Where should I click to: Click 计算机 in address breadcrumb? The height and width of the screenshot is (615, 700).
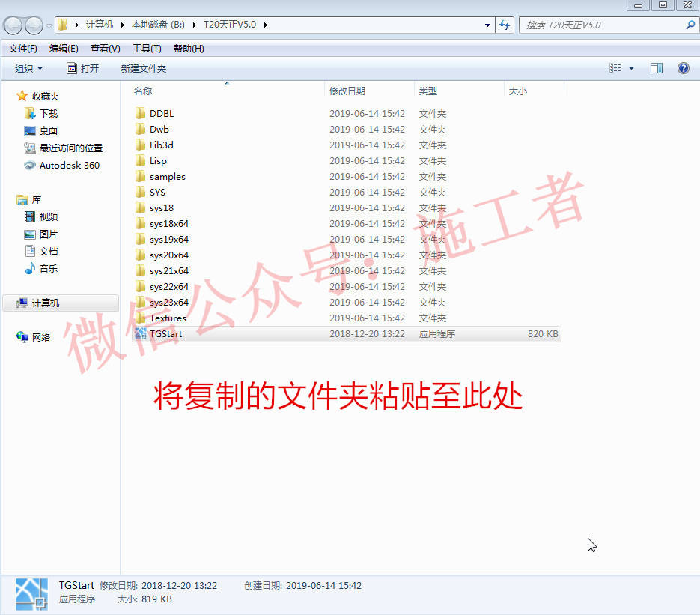click(100, 25)
